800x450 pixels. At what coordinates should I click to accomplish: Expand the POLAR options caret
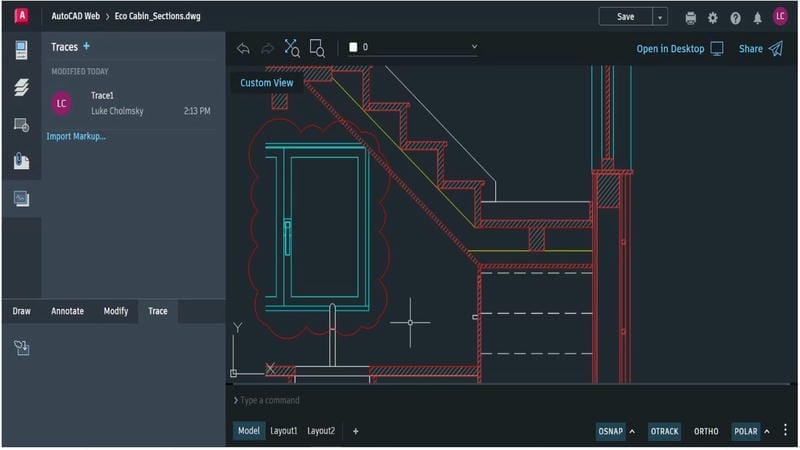coord(767,431)
